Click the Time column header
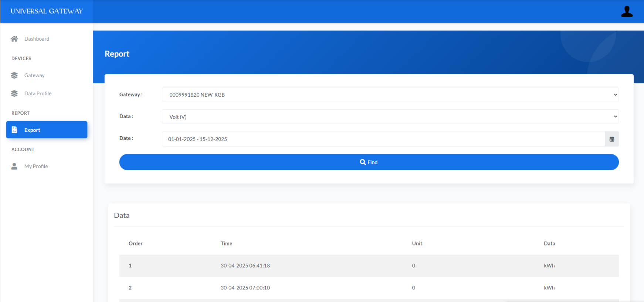Screen dimensions: 644x302 tap(226, 243)
